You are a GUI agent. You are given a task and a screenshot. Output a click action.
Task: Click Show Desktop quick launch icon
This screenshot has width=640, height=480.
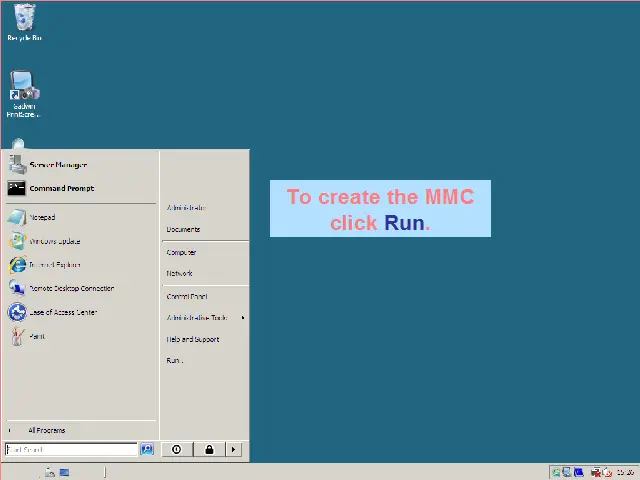64,472
